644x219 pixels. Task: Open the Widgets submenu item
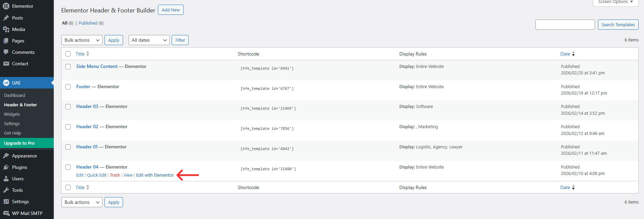point(12,114)
